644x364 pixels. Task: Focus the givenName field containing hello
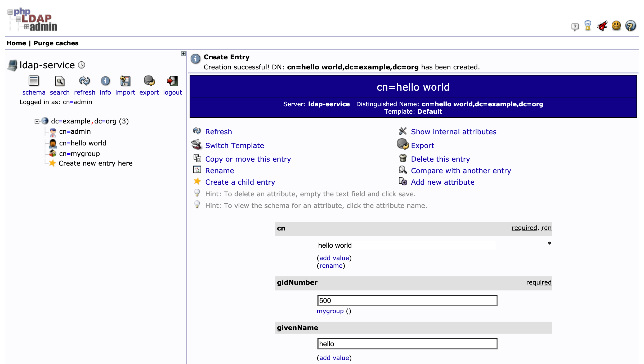[407, 344]
